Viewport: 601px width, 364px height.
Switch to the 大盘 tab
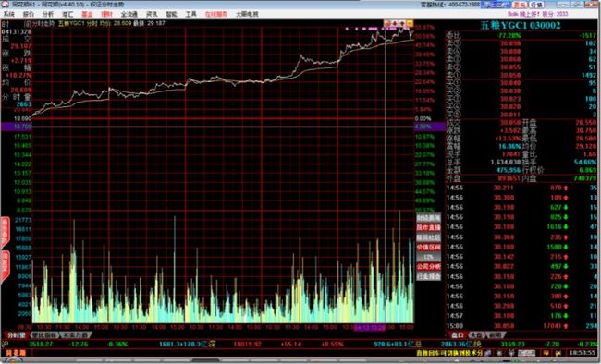[476, 335]
